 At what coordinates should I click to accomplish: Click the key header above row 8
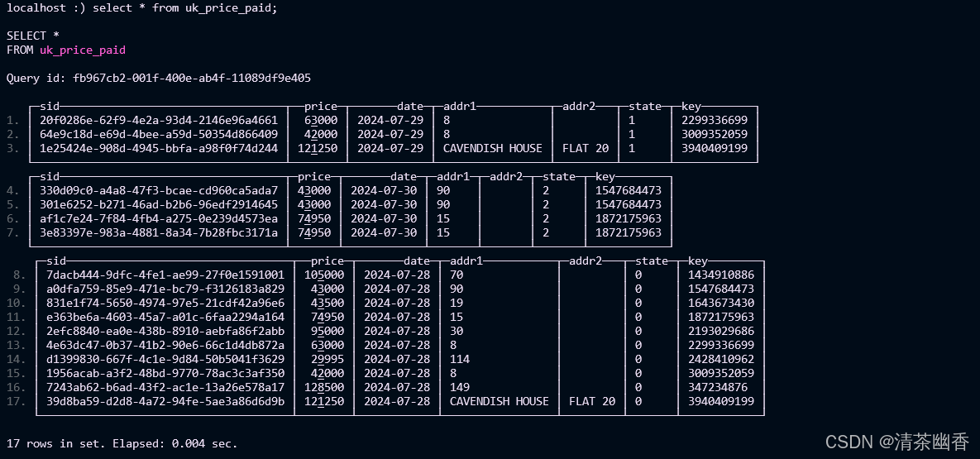coord(697,261)
